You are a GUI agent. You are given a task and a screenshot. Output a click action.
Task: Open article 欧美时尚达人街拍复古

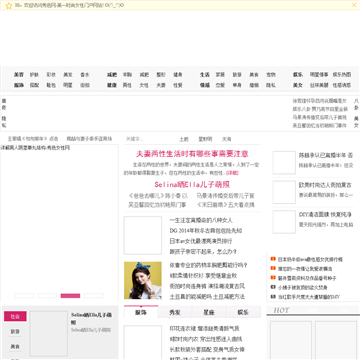[325, 185]
